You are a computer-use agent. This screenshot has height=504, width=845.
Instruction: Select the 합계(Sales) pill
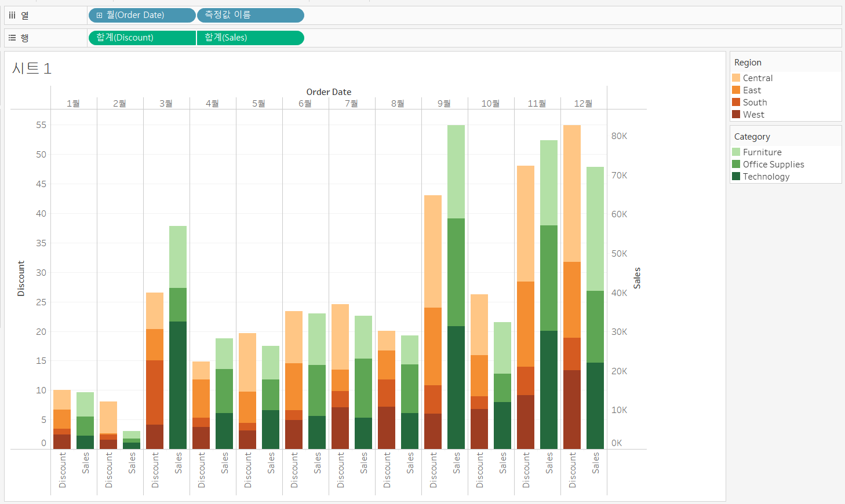[x=250, y=38]
